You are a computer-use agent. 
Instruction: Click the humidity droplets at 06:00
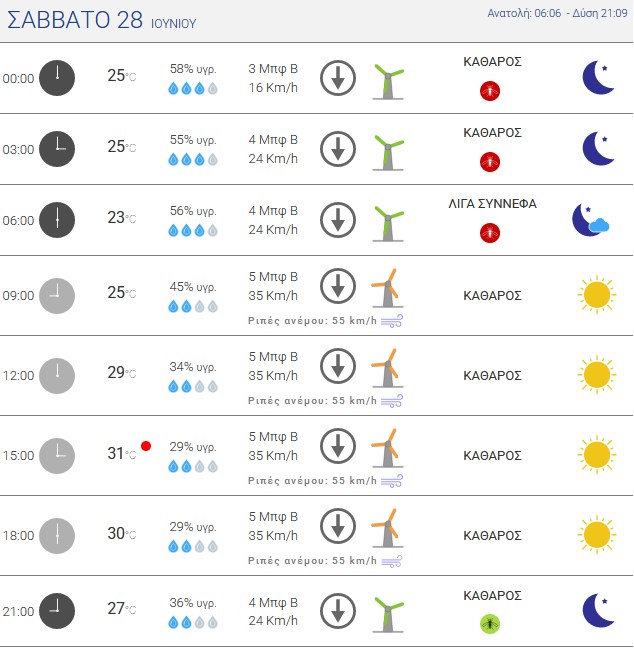click(193, 230)
